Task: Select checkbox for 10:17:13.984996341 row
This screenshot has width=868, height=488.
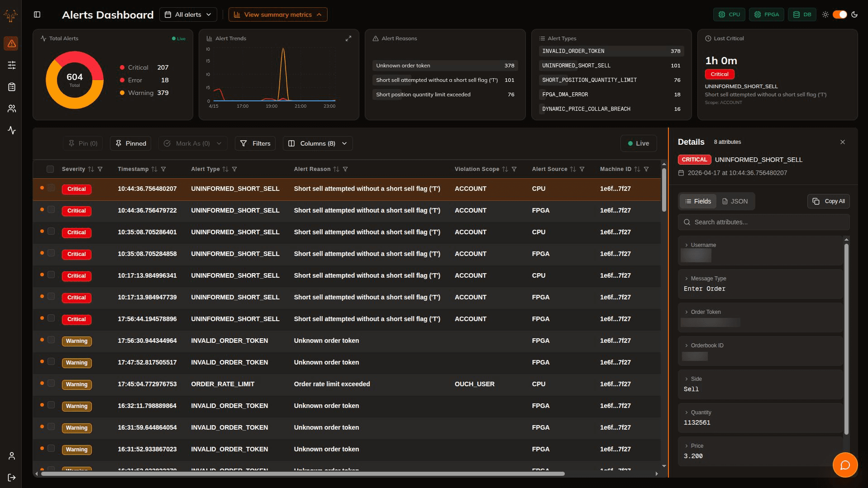Action: (51, 275)
